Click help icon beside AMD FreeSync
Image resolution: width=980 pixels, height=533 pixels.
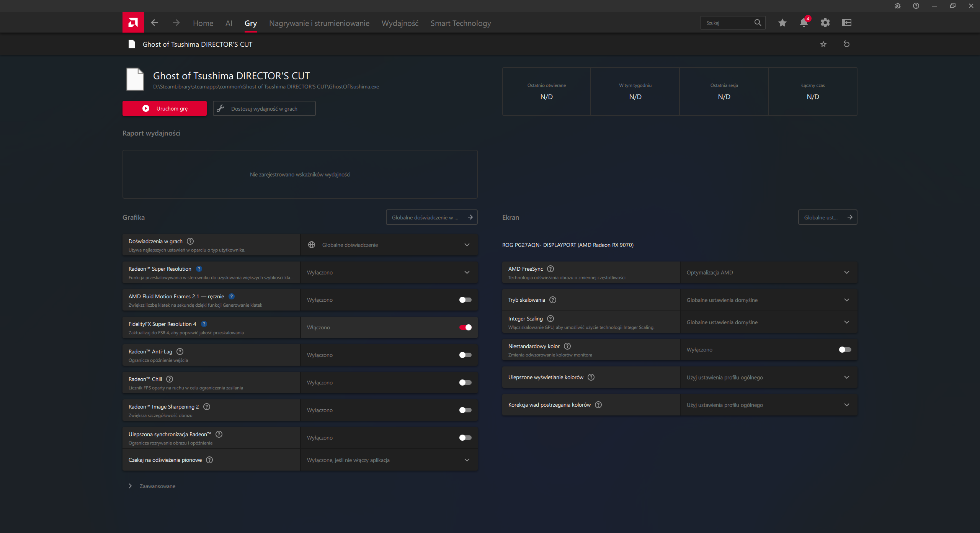point(550,269)
